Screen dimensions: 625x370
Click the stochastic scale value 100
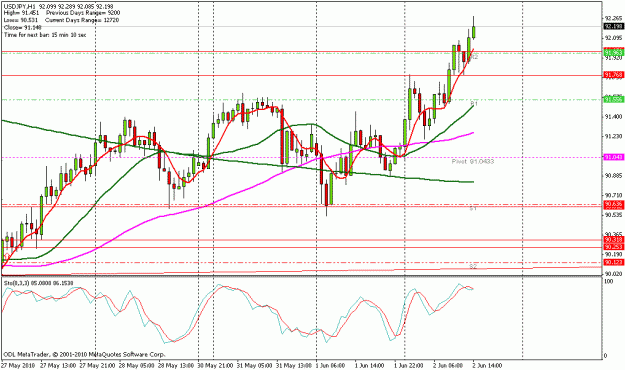click(609, 281)
